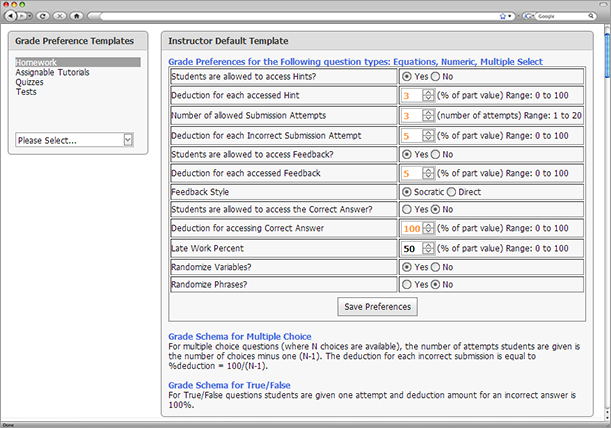
Task: Select No for Students access Hints
Action: coord(435,76)
